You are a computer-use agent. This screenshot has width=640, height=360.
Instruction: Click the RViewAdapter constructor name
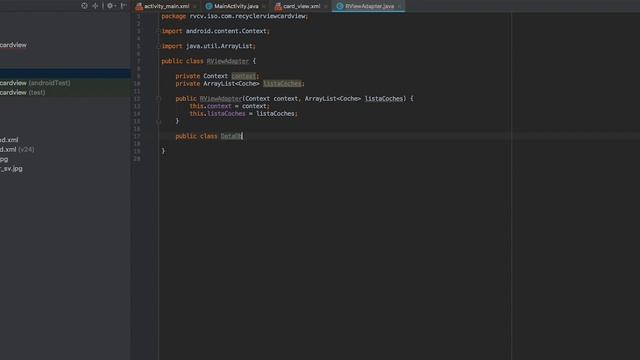220,99
